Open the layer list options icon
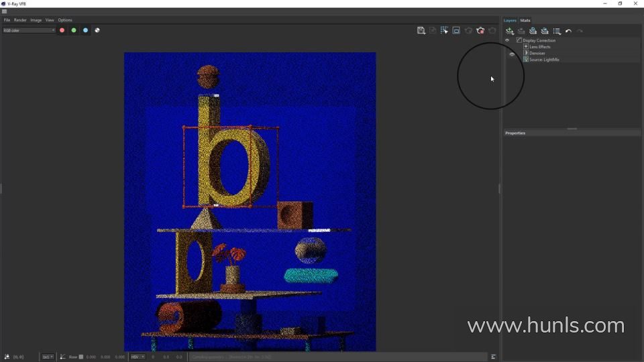This screenshot has height=362, width=644. point(557,31)
